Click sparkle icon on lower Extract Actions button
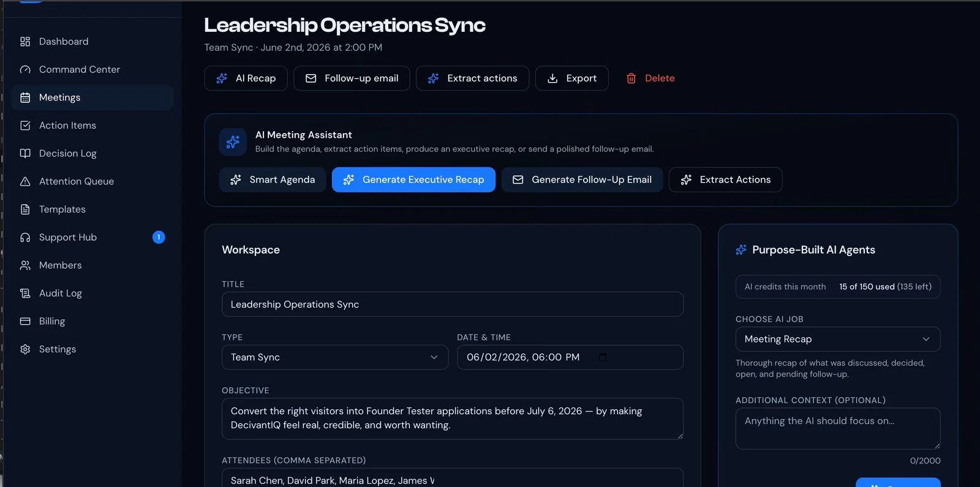Image resolution: width=980 pixels, height=487 pixels. (x=686, y=179)
